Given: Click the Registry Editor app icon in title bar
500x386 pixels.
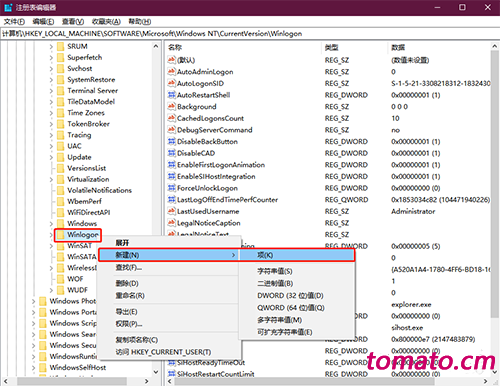Looking at the screenshot, I should tap(8, 7).
